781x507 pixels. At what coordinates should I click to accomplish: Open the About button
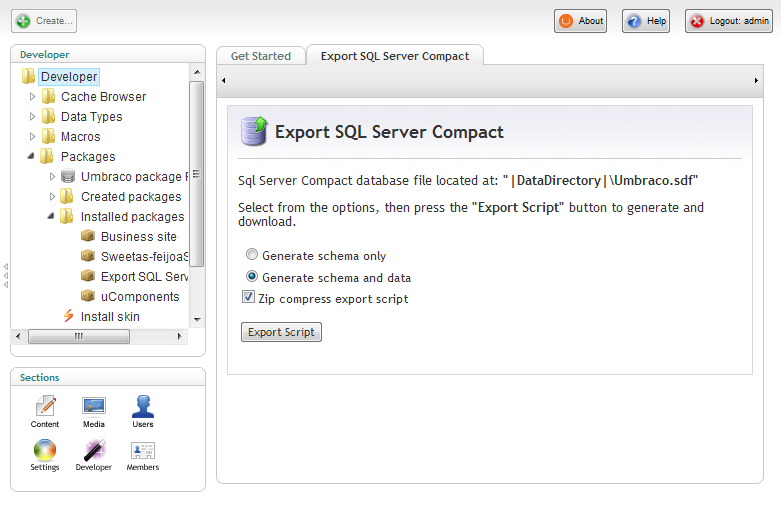pyautogui.click(x=580, y=21)
